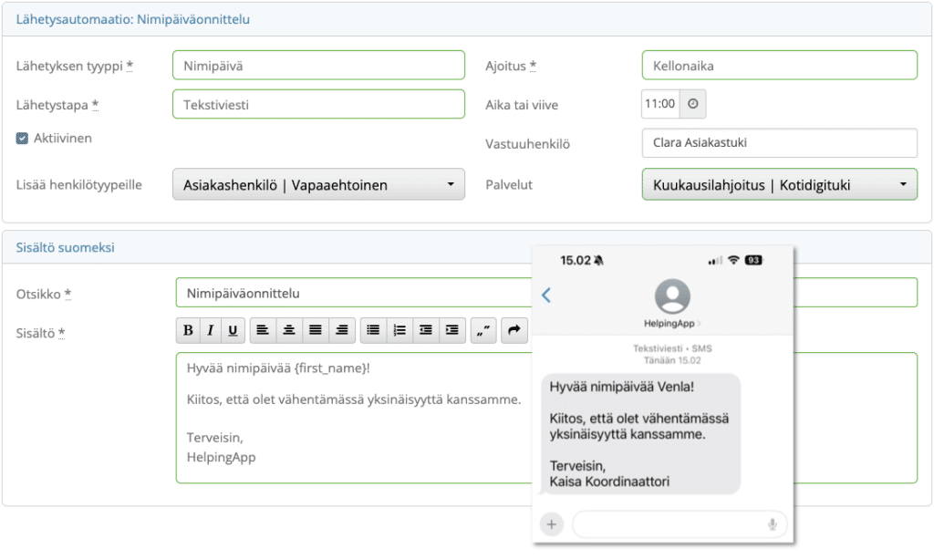Click the Otsikko title field
This screenshot has height=560, width=934.
pyautogui.click(x=356, y=294)
